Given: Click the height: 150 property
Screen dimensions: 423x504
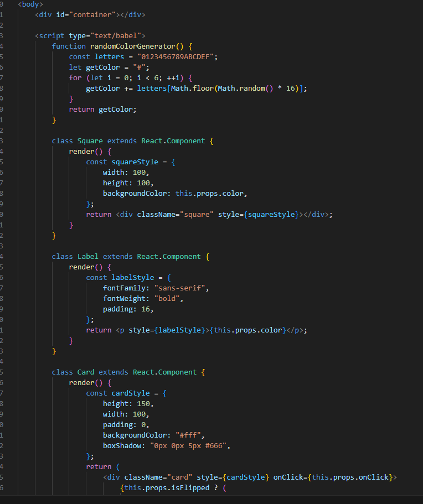Looking at the screenshot, I should [x=126, y=404].
